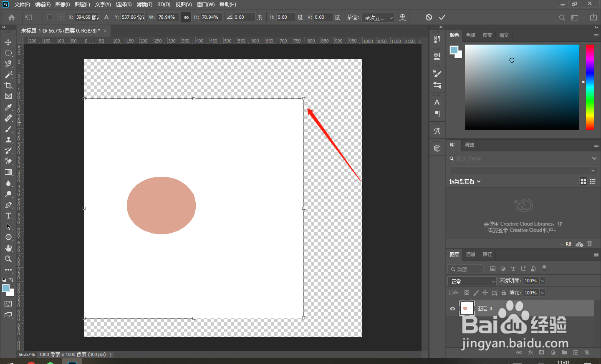Toggle lock position
Viewport: 601px width, 364px height.
[485, 293]
